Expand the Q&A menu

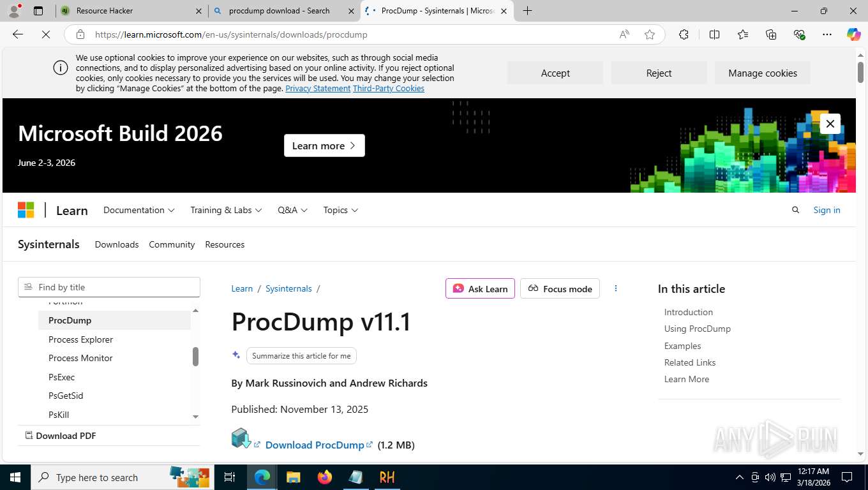(292, 210)
